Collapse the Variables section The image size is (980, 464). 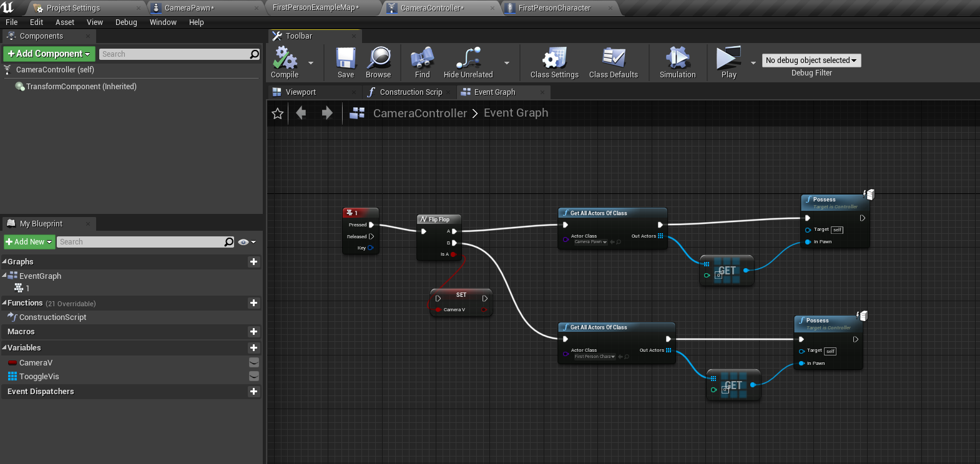click(x=4, y=347)
